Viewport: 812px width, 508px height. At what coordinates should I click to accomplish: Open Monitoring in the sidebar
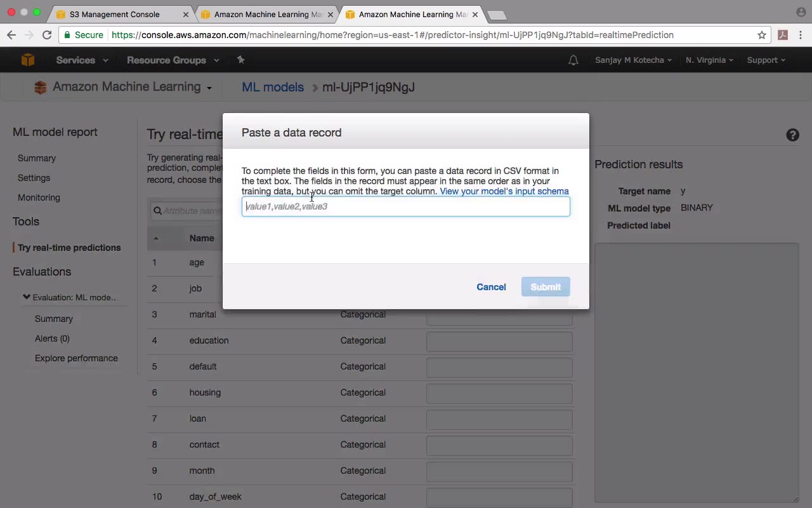pyautogui.click(x=39, y=197)
